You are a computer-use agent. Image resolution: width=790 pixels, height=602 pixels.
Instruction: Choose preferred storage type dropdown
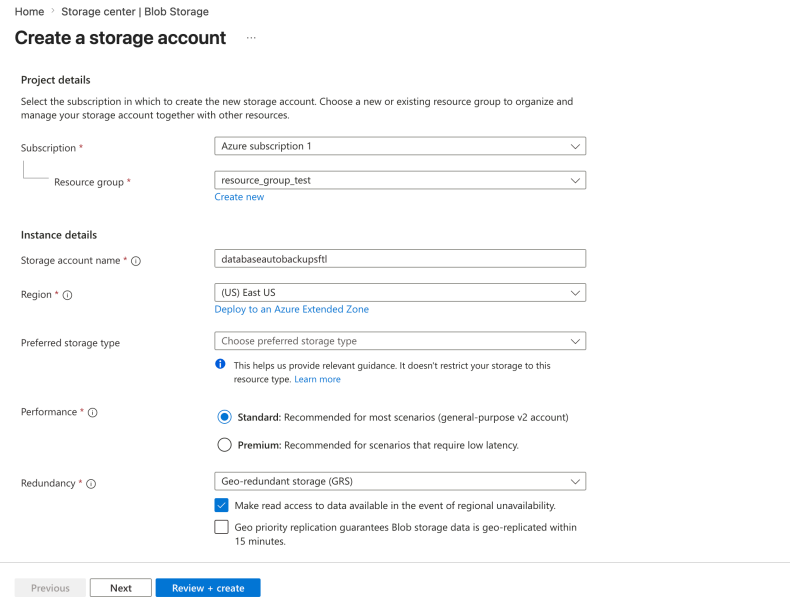pyautogui.click(x=400, y=341)
